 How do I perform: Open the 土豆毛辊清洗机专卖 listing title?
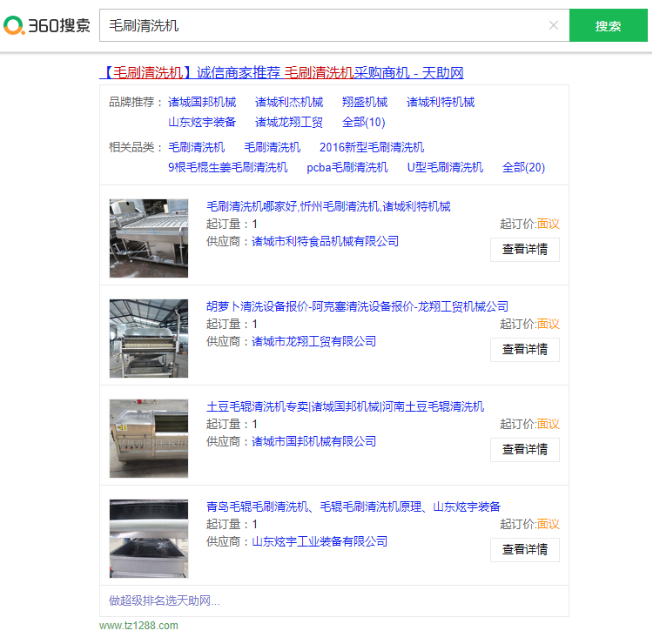[x=345, y=406]
